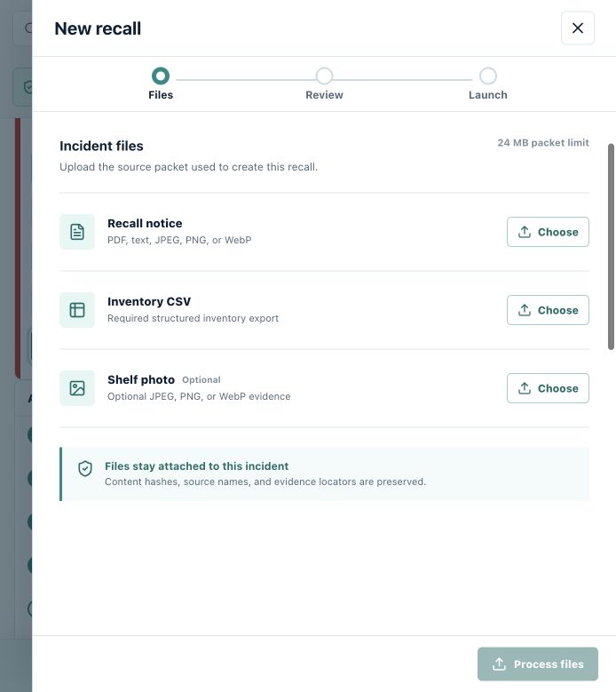
Task: Go to the Launch step label
Action: click(488, 95)
